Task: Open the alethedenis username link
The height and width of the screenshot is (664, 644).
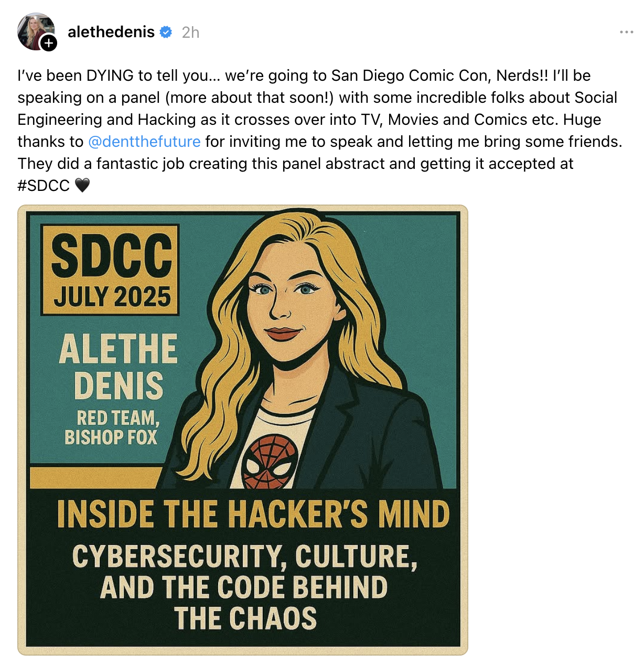Action: click(x=111, y=32)
